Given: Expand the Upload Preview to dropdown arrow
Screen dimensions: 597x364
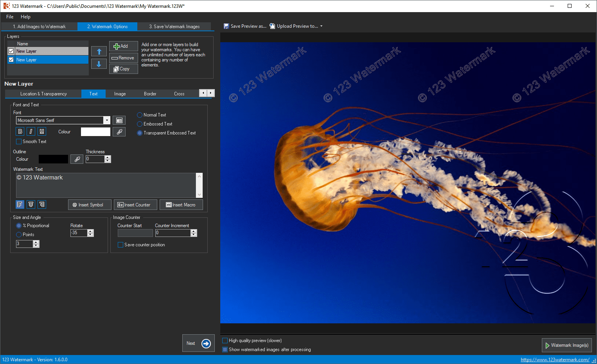Looking at the screenshot, I should tap(322, 26).
